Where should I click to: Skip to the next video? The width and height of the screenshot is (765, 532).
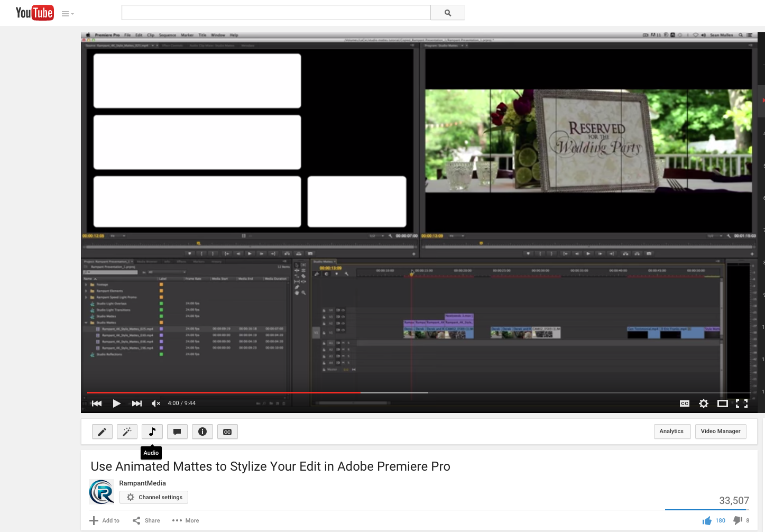pyautogui.click(x=137, y=403)
